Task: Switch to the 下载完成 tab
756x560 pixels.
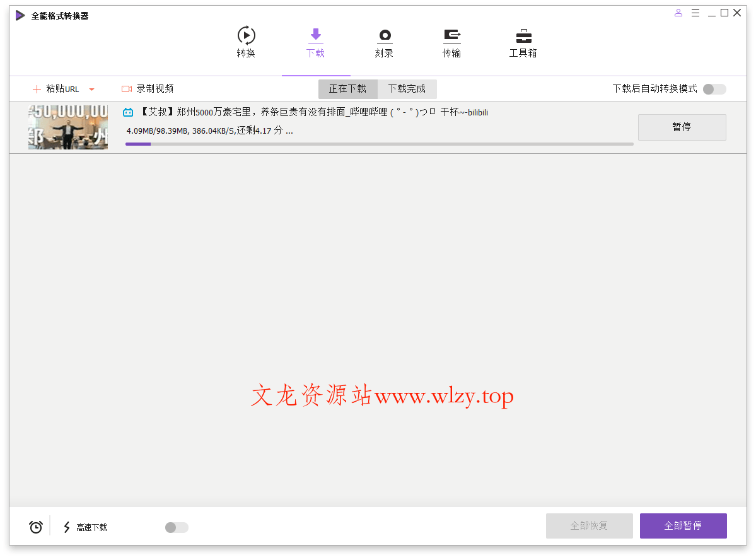Action: [407, 88]
